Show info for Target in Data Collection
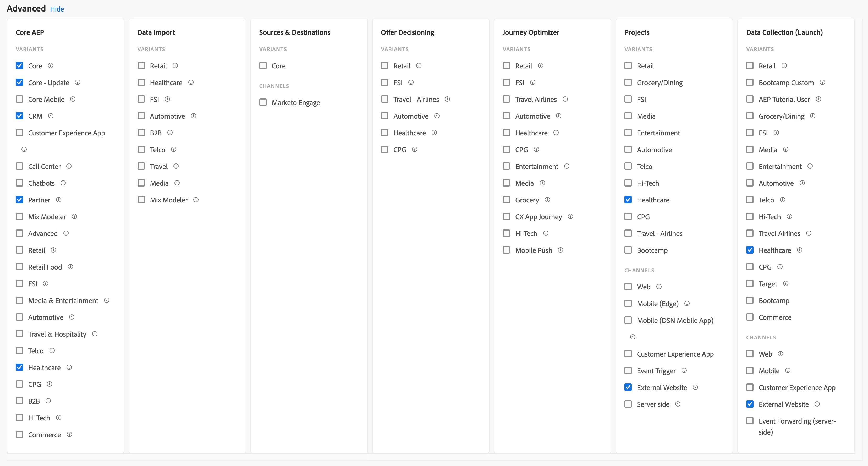868x466 pixels. pyautogui.click(x=786, y=283)
